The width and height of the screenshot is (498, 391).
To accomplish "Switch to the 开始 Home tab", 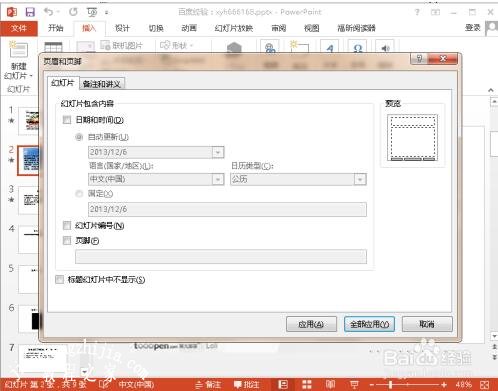I will tap(56, 28).
